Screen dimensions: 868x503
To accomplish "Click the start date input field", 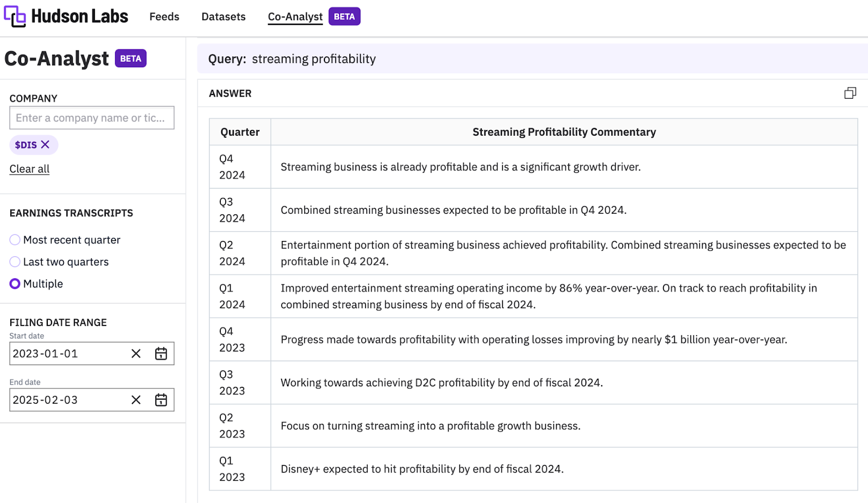I will tap(68, 354).
